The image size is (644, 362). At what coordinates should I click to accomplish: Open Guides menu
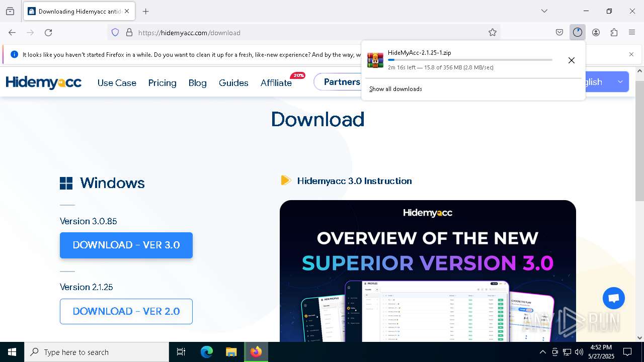[233, 83]
